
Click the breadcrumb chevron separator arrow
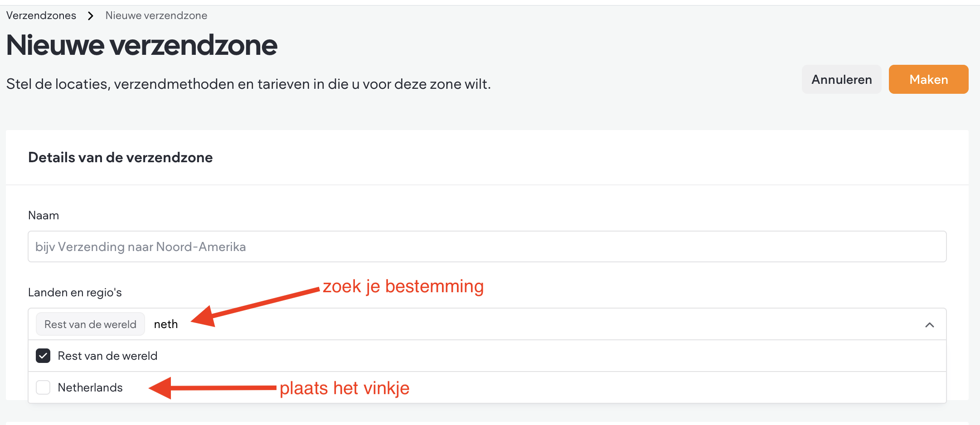(91, 16)
